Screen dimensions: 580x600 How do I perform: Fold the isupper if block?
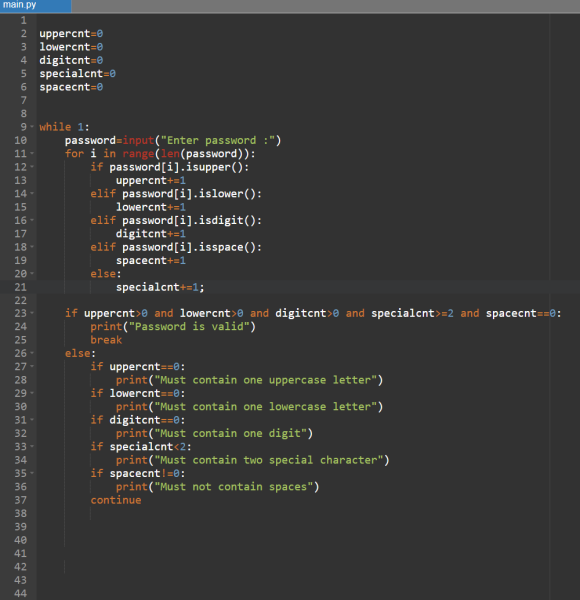32,167
